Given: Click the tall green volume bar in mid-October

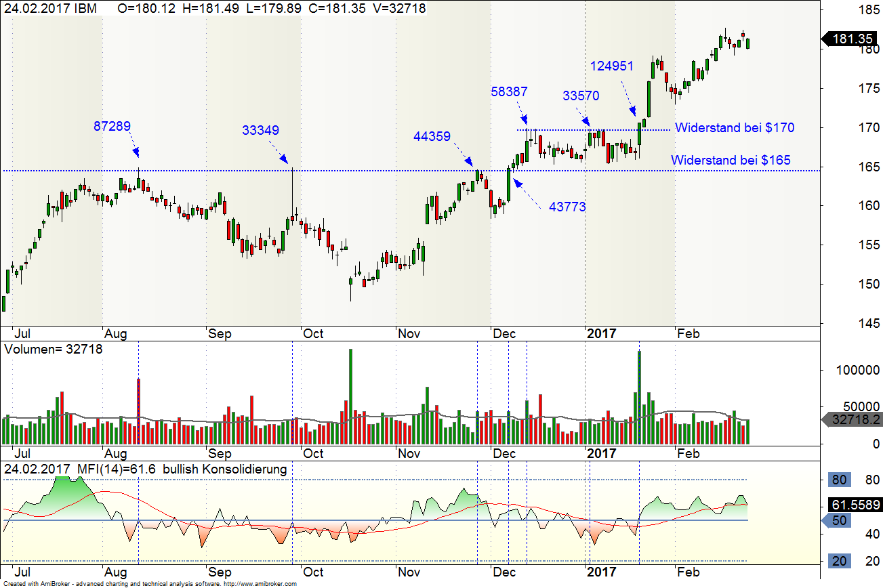Looking at the screenshot, I should coord(350,396).
